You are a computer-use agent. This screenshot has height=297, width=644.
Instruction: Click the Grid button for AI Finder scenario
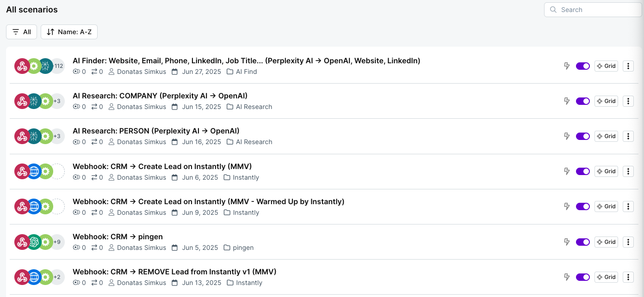coord(606,66)
